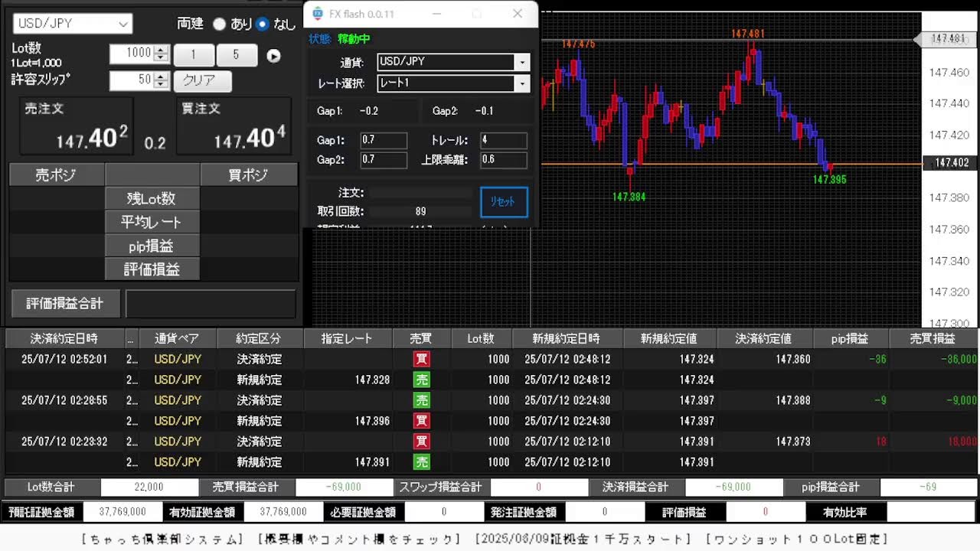980x551 pixels.
Task: Click the 147.384 low price label on chart
Action: coord(629,197)
